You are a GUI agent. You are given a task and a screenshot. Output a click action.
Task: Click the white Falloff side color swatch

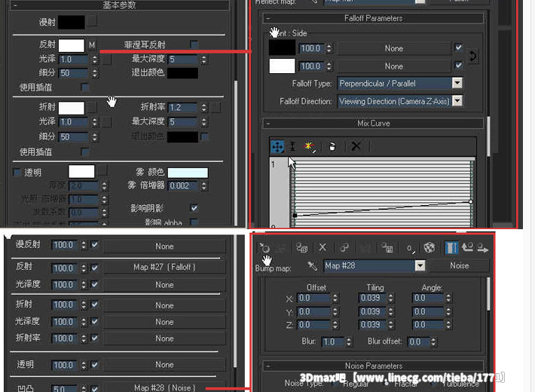click(282, 66)
